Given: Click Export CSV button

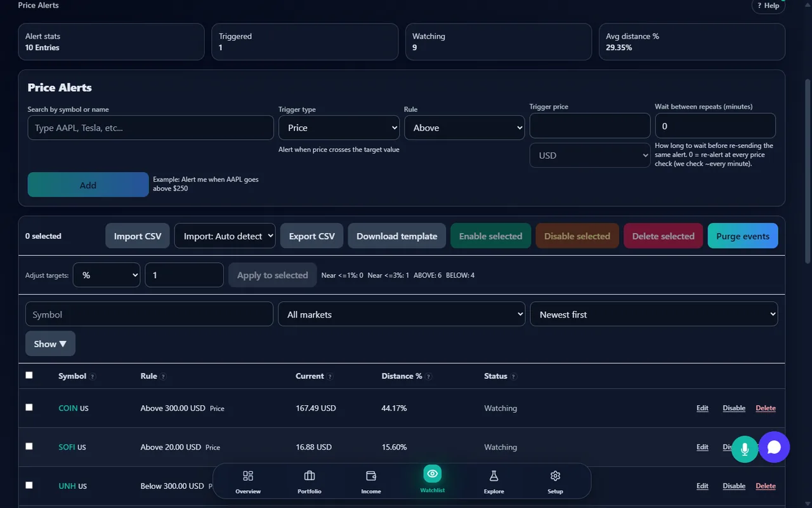Looking at the screenshot, I should pos(312,236).
